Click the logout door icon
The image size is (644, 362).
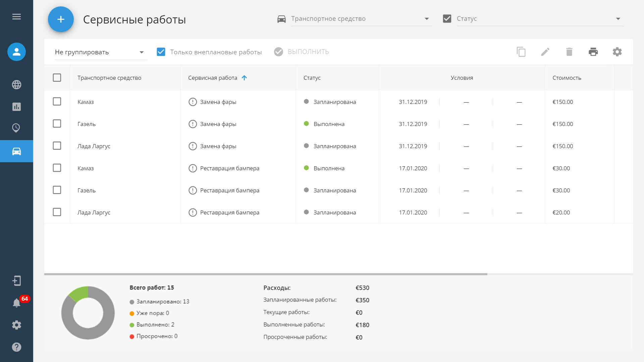point(16,281)
